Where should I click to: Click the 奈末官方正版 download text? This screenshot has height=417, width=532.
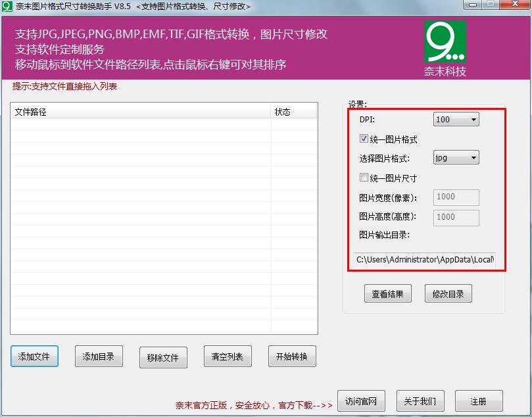click(254, 405)
